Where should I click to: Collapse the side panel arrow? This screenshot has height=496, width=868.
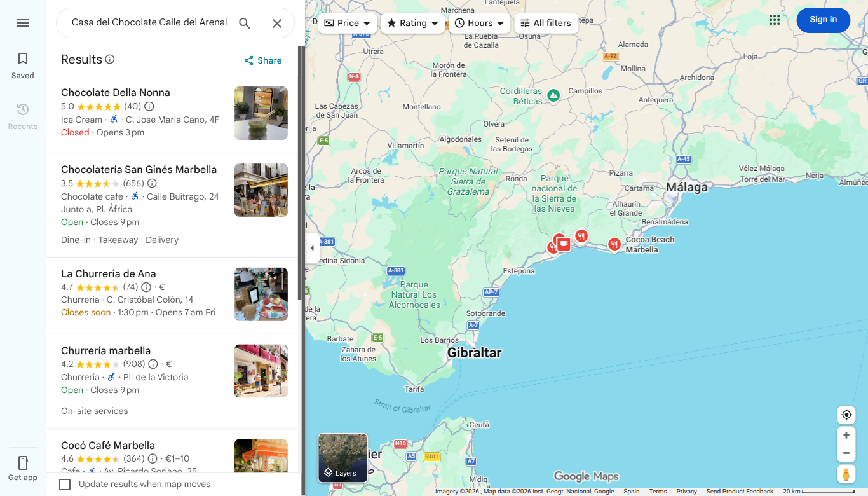(312, 248)
